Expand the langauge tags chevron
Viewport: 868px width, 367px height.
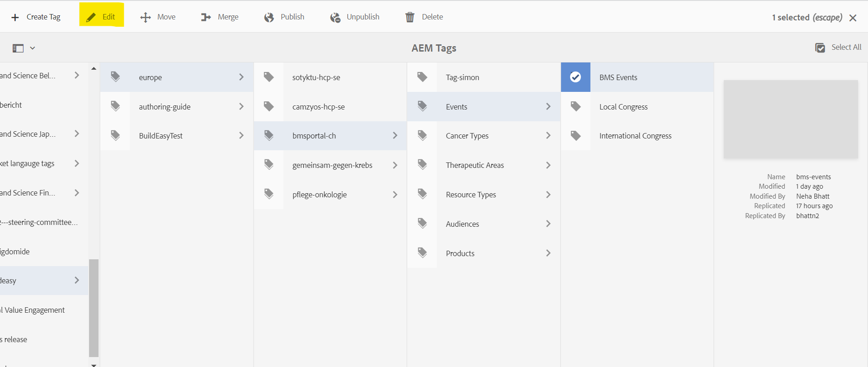click(x=77, y=163)
